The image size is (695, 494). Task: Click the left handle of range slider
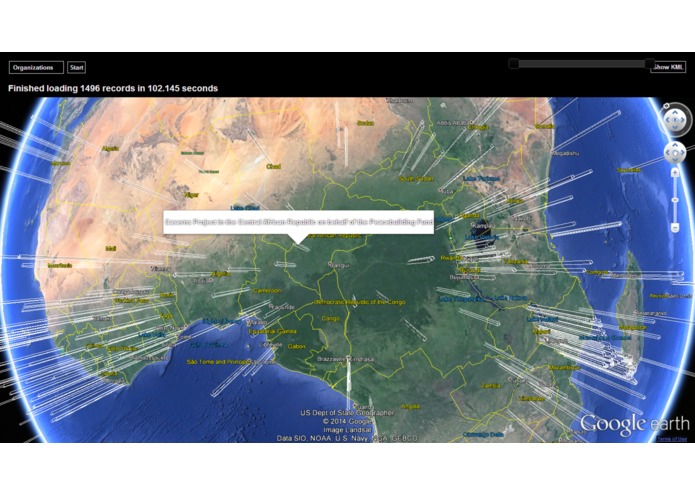(x=514, y=63)
